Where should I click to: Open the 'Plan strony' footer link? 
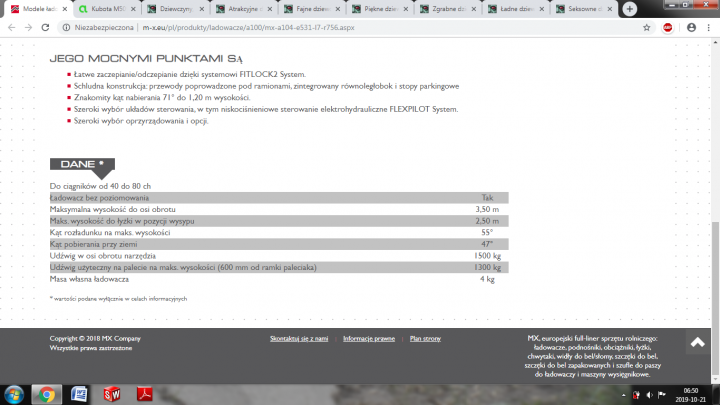(x=425, y=339)
